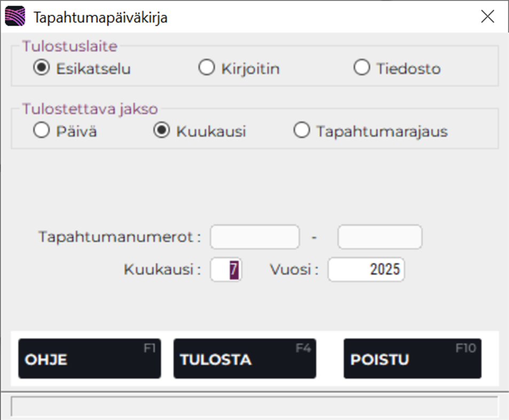Click the Vuosi field showing 2025
Viewport: 509px width, 420px height.
tap(366, 269)
